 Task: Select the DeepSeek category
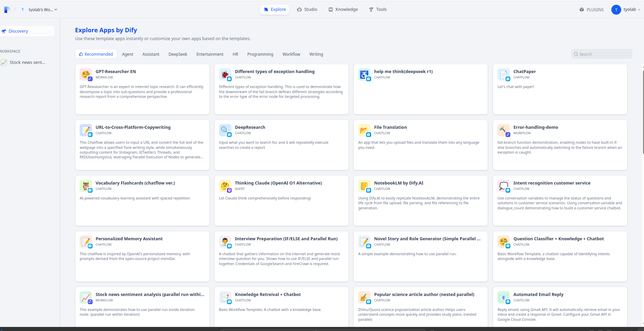tap(178, 54)
